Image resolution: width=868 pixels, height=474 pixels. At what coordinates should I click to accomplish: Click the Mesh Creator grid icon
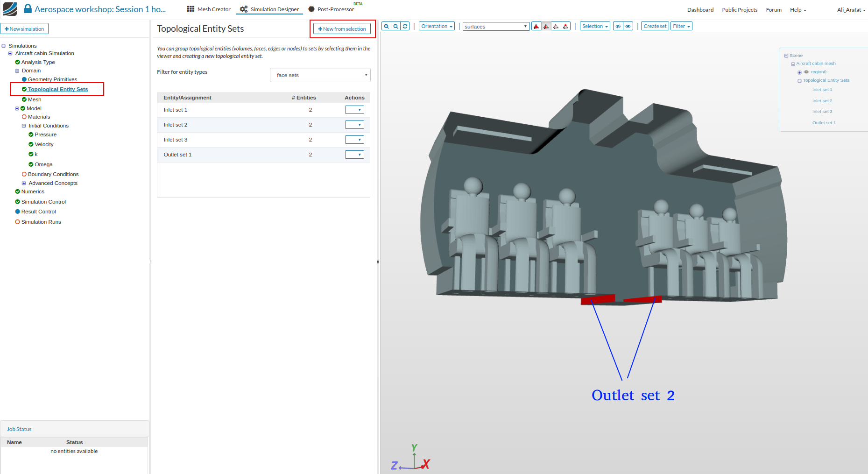tap(191, 9)
